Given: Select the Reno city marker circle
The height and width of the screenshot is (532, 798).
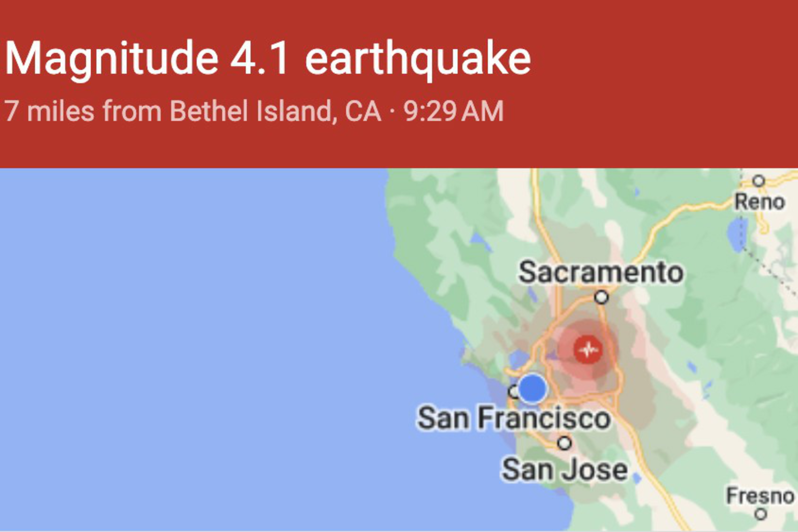Looking at the screenshot, I should coord(759,181).
